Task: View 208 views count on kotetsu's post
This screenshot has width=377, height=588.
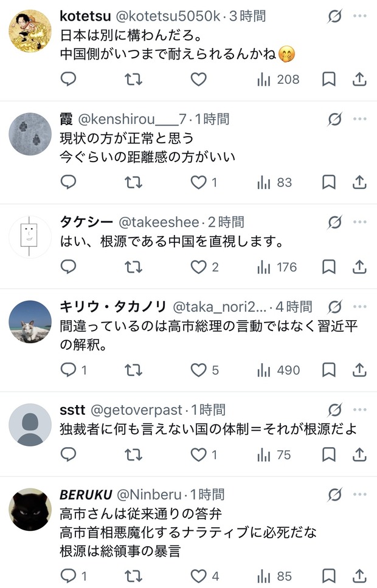Action: [x=278, y=79]
